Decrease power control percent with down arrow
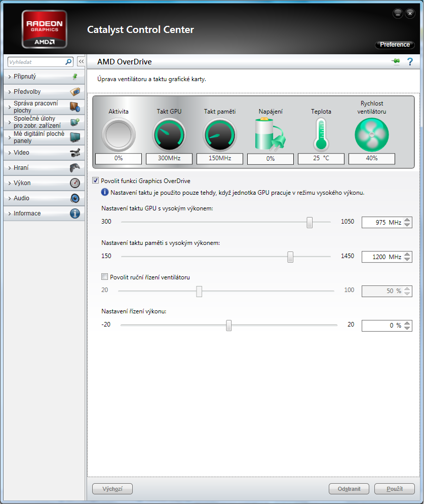The image size is (424, 504). tap(407, 328)
